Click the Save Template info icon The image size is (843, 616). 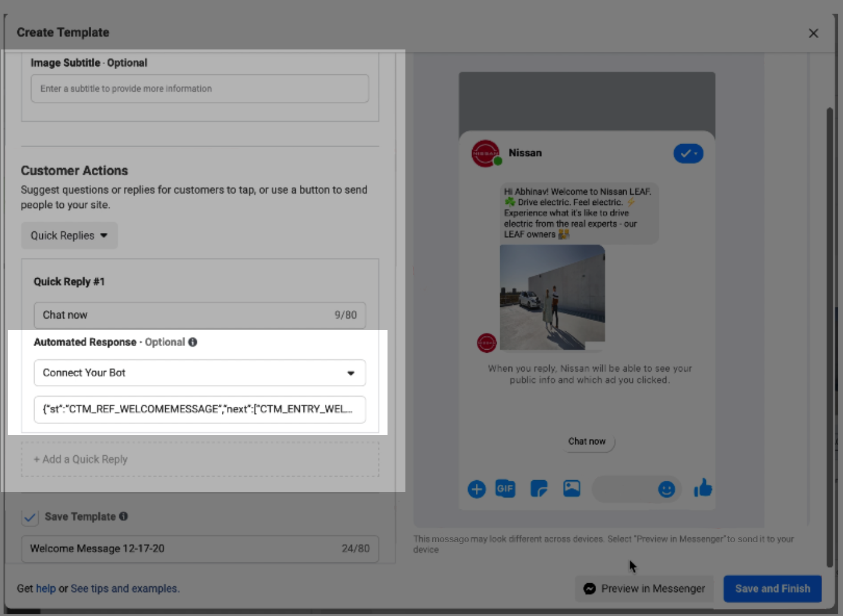[123, 517]
